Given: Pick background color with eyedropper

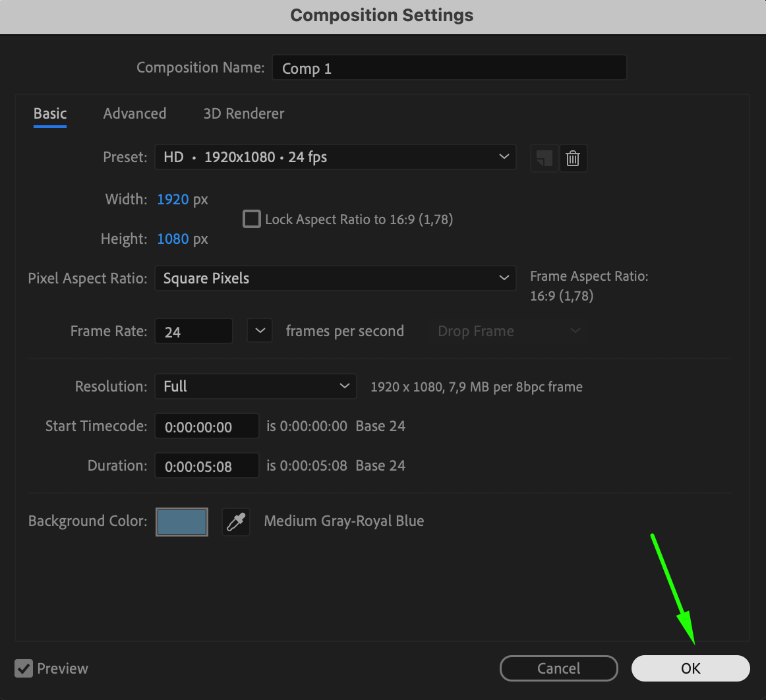Looking at the screenshot, I should [235, 522].
